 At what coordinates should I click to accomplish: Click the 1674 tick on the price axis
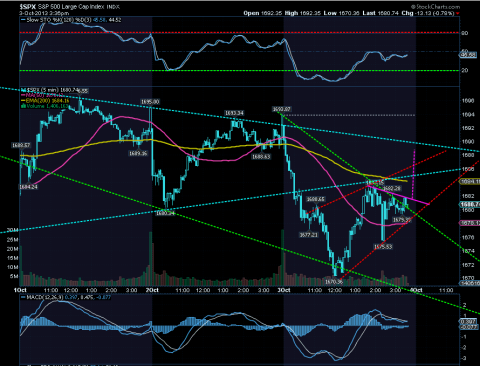(468, 251)
